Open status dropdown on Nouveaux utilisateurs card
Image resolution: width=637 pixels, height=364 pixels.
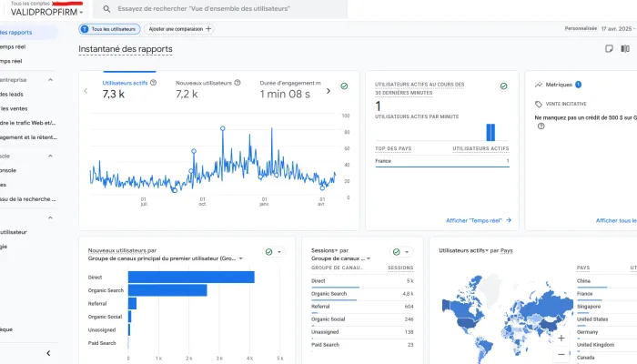(x=274, y=252)
